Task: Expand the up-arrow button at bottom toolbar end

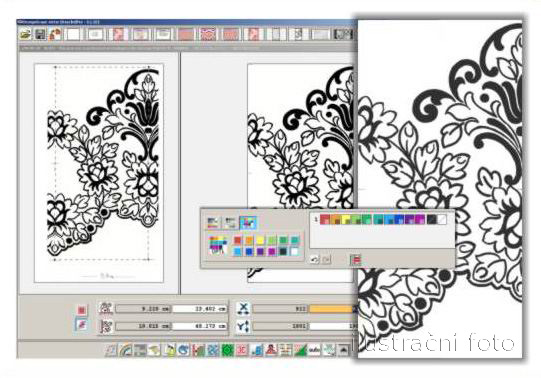Action: coord(343,350)
